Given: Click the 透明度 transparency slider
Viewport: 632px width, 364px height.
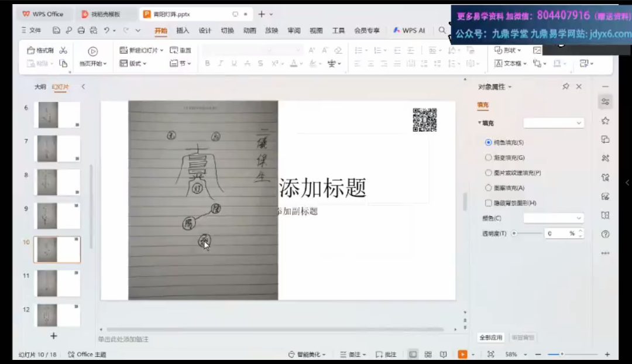Looking at the screenshot, I should click(x=528, y=233).
